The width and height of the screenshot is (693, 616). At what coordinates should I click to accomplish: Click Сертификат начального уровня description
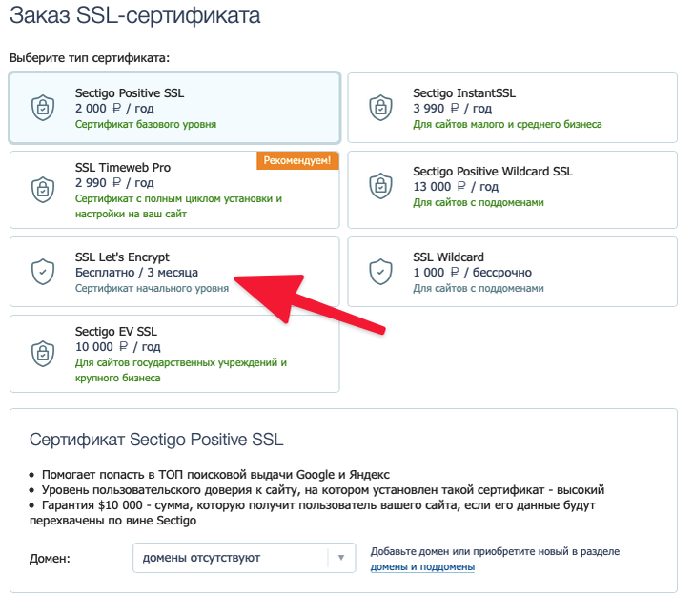click(x=152, y=288)
